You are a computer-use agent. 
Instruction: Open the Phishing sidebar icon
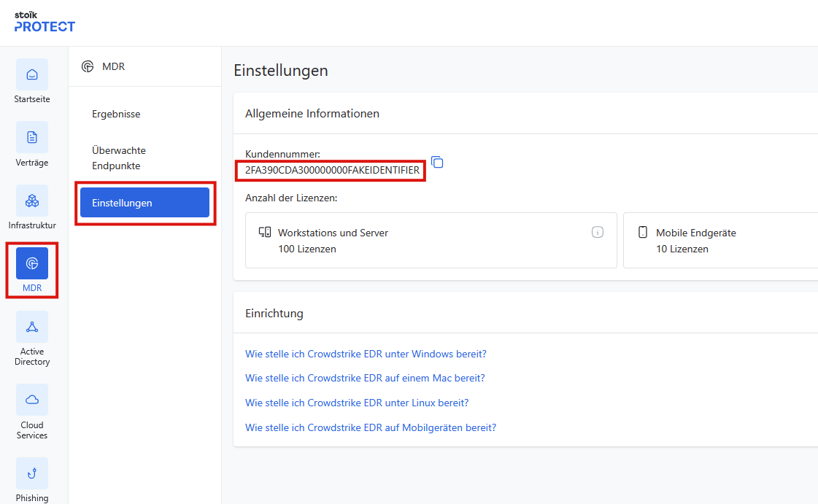(x=32, y=473)
